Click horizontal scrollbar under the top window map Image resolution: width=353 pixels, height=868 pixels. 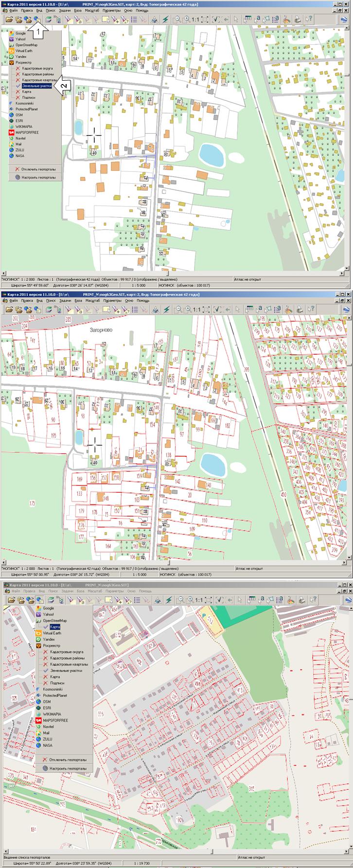(175, 274)
